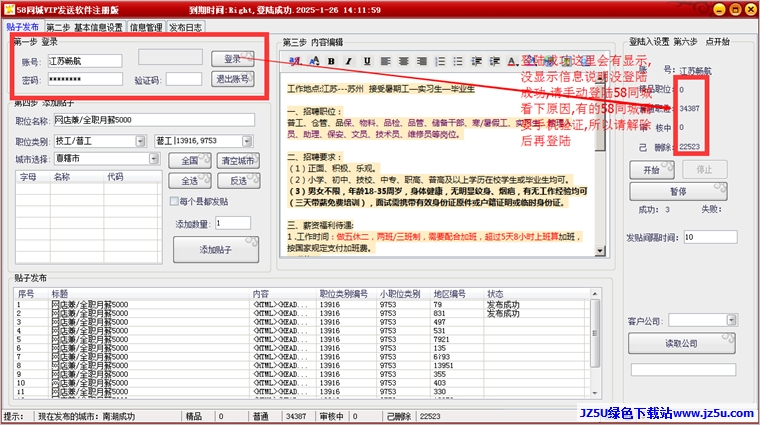The image size is (760, 425).
Task: Select post row with 地区编号 497
Action: point(302,322)
